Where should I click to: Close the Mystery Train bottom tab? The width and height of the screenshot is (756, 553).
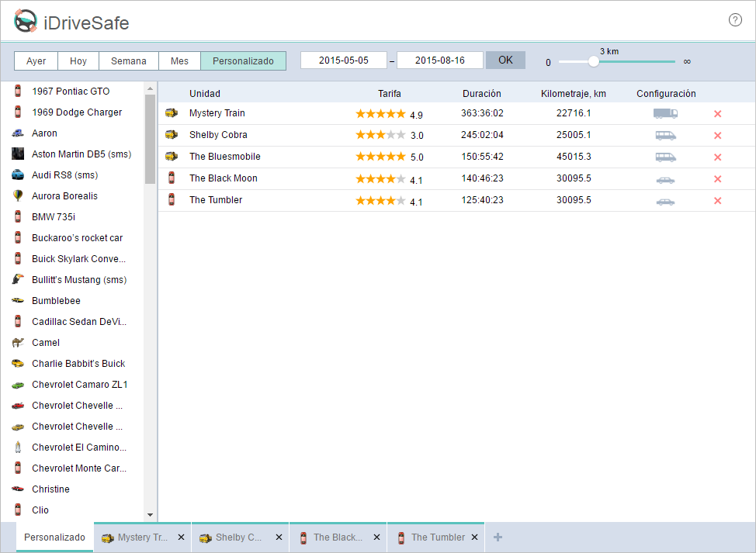point(181,537)
